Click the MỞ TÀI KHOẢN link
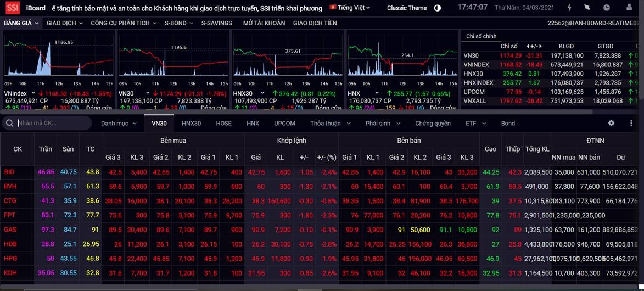The height and width of the screenshot is (291, 644). coord(264,23)
